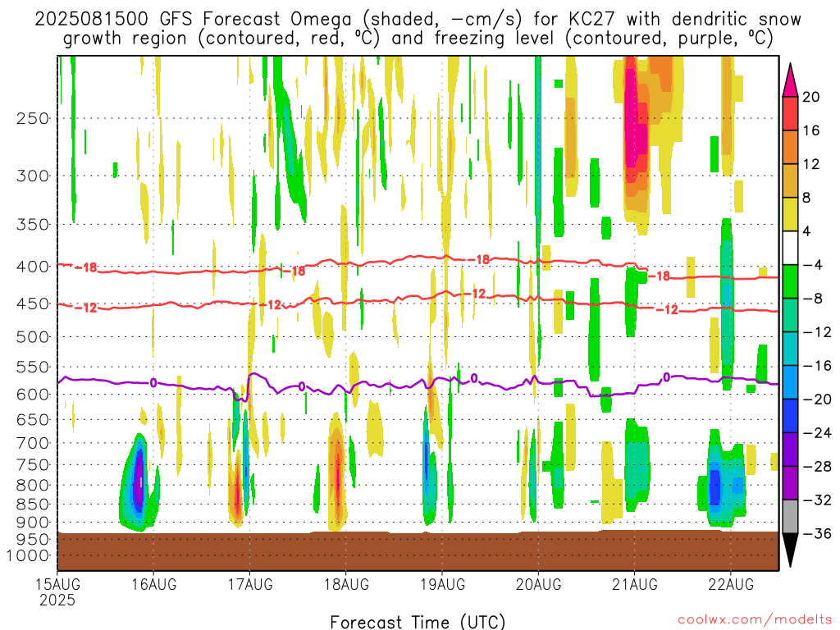Click the 19AUG time axis label
This screenshot has height=630, width=840.
(x=442, y=584)
